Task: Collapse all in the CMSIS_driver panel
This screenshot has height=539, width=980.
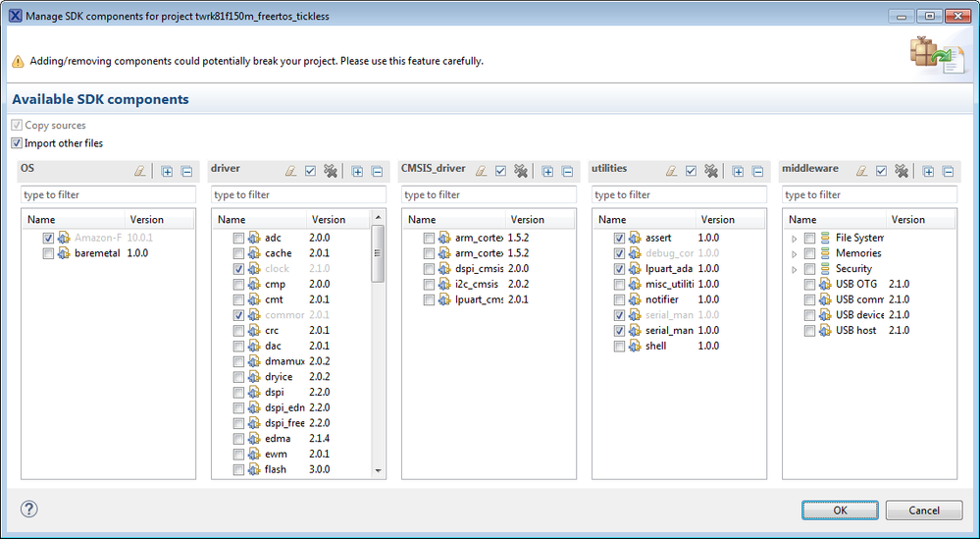Action: [x=567, y=171]
